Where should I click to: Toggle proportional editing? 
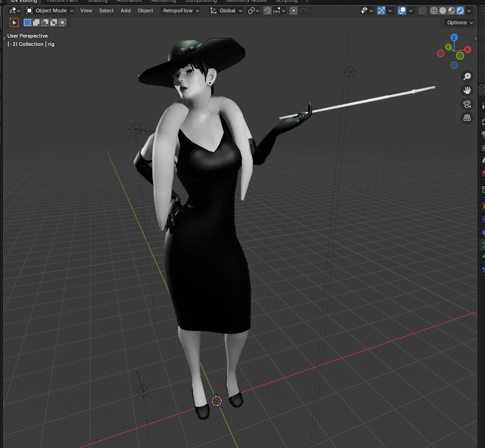[x=294, y=11]
